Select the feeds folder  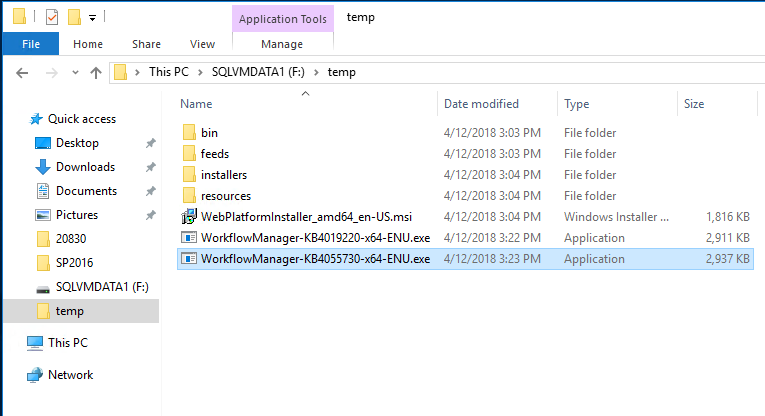[x=215, y=154]
